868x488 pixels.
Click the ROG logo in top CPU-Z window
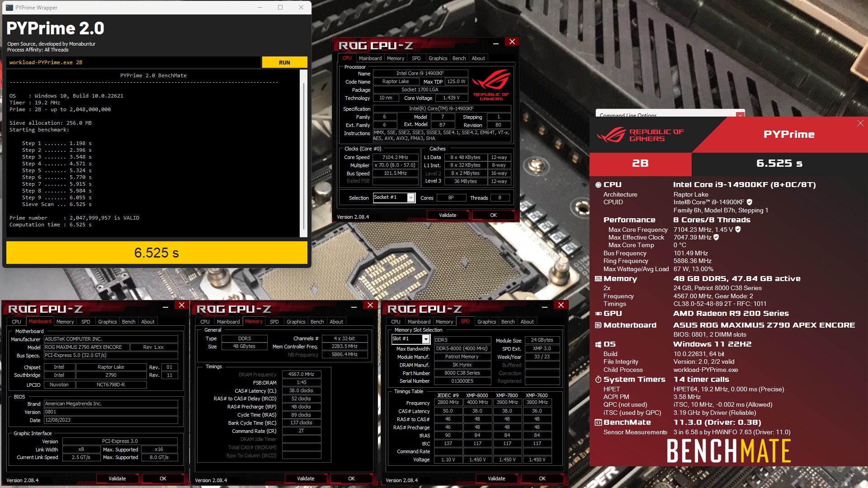point(491,84)
